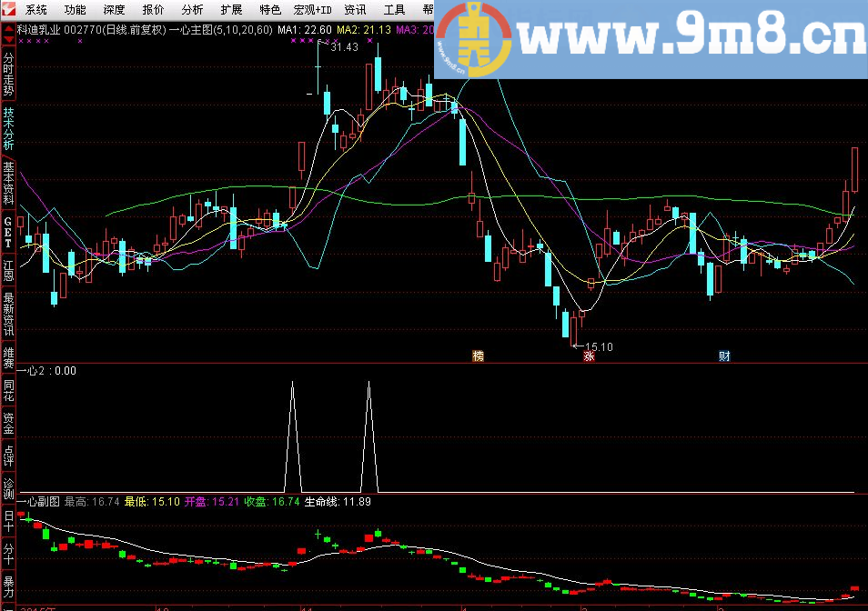Open the 宏观+ID menu
The width and height of the screenshot is (868, 611).
[313, 11]
